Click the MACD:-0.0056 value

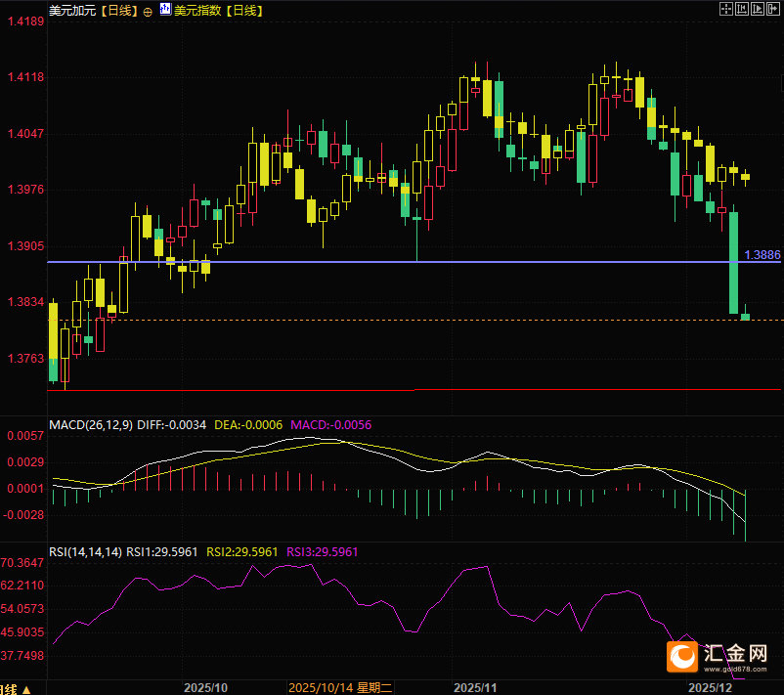(331, 425)
